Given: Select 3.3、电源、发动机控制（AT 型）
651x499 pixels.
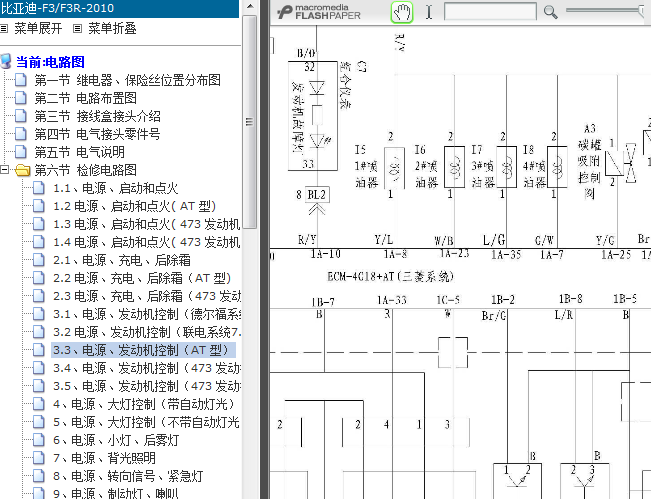Looking at the screenshot, I should (143, 350).
